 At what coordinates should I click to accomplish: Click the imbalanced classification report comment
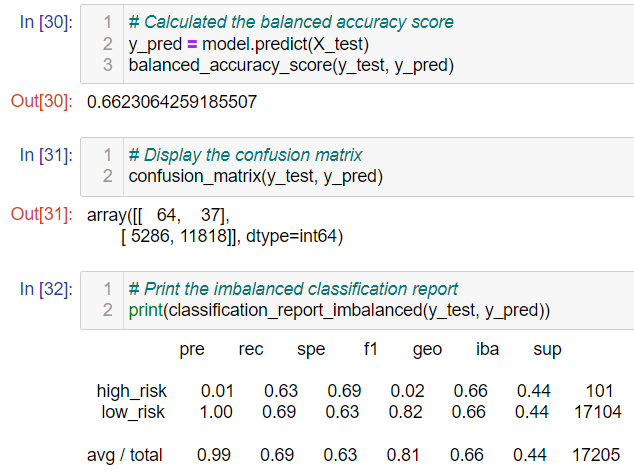point(293,289)
